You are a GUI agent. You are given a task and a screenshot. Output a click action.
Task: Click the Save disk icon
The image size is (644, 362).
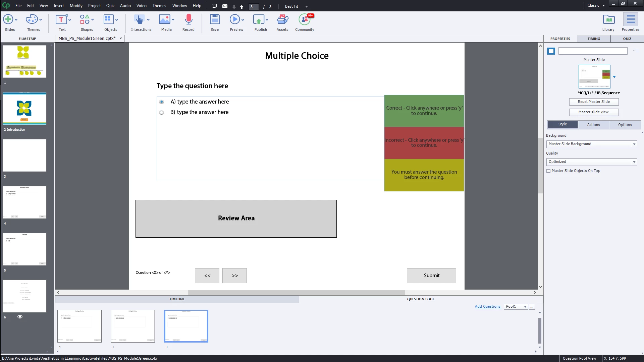point(215,20)
